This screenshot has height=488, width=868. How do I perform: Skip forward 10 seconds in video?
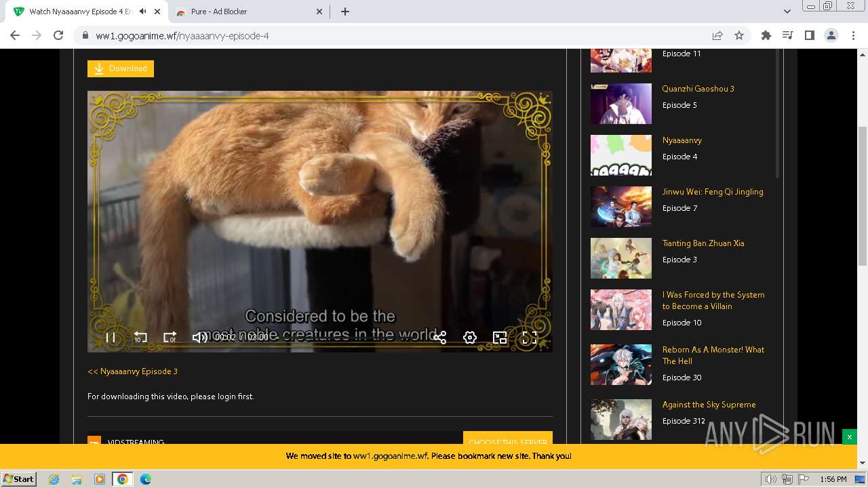click(170, 338)
